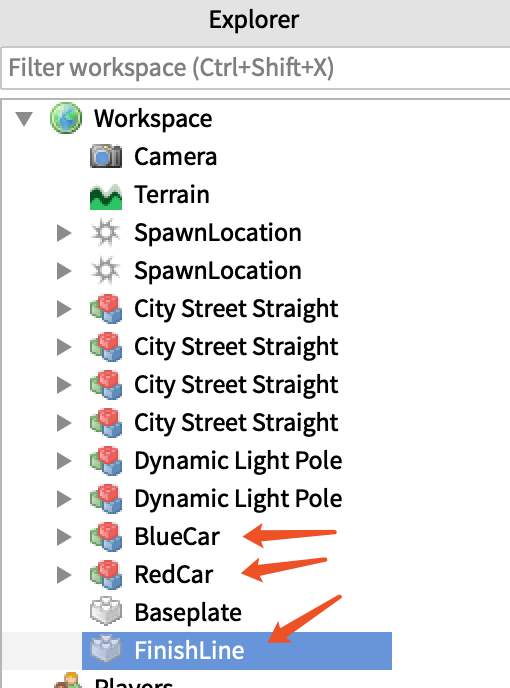
Task: Expand the RedCar model
Action: click(64, 575)
